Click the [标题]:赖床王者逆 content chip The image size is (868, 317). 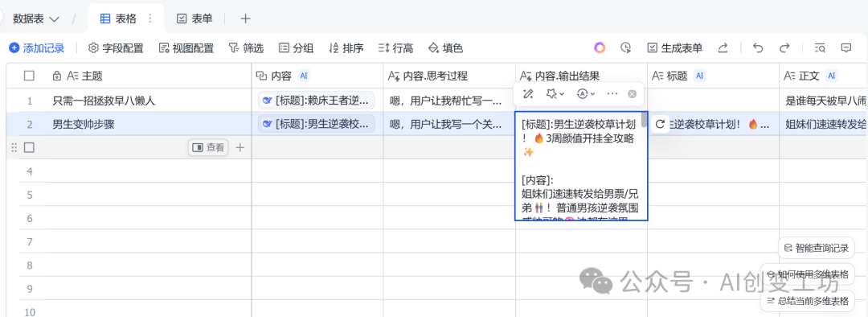click(316, 101)
